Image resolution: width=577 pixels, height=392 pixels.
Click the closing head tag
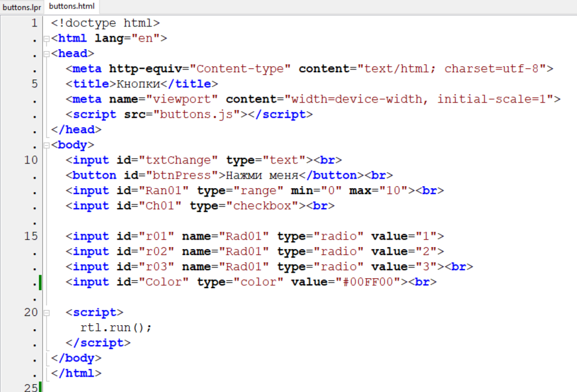pyautogui.click(x=76, y=130)
